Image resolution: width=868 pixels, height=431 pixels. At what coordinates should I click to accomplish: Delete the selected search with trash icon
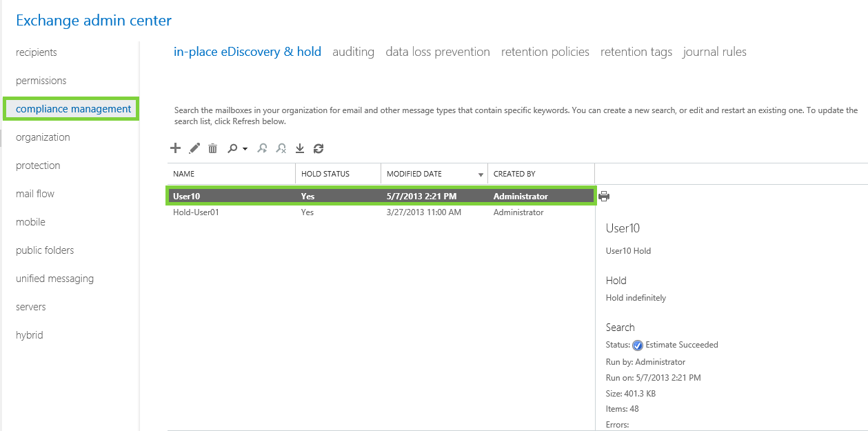point(213,148)
